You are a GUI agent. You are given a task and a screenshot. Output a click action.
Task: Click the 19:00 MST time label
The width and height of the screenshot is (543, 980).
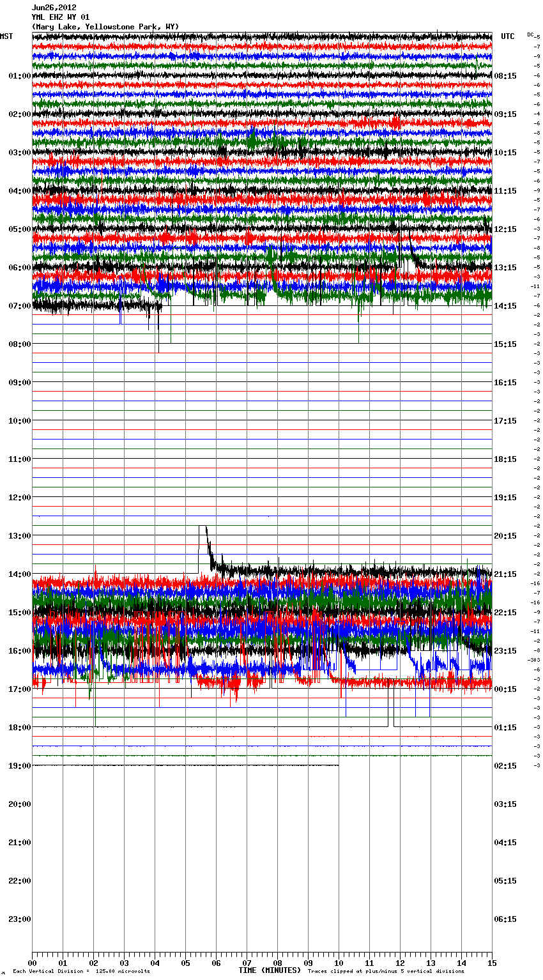20,766
